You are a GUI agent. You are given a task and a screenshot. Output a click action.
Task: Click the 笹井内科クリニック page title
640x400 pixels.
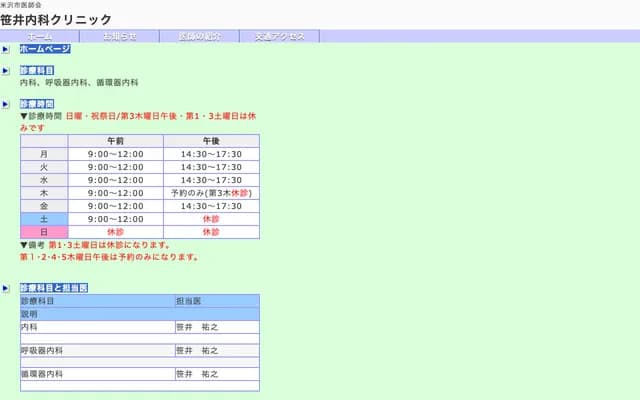(x=56, y=20)
